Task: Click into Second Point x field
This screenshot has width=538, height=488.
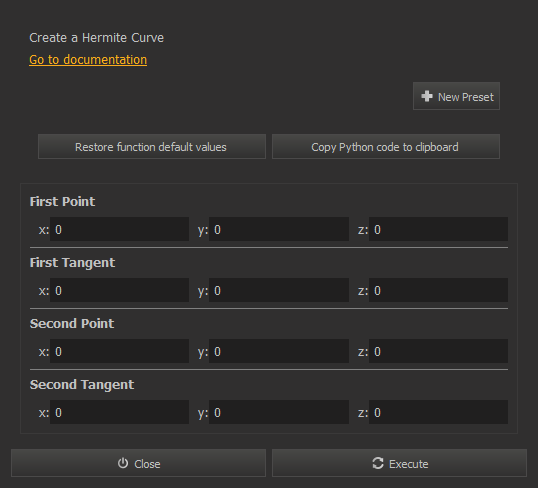Action: [119, 351]
